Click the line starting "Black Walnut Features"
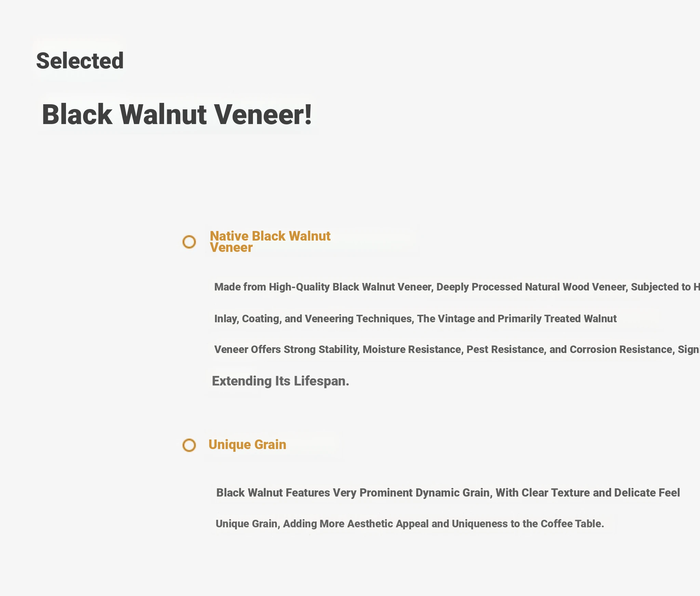Image resolution: width=700 pixels, height=596 pixels. point(448,493)
